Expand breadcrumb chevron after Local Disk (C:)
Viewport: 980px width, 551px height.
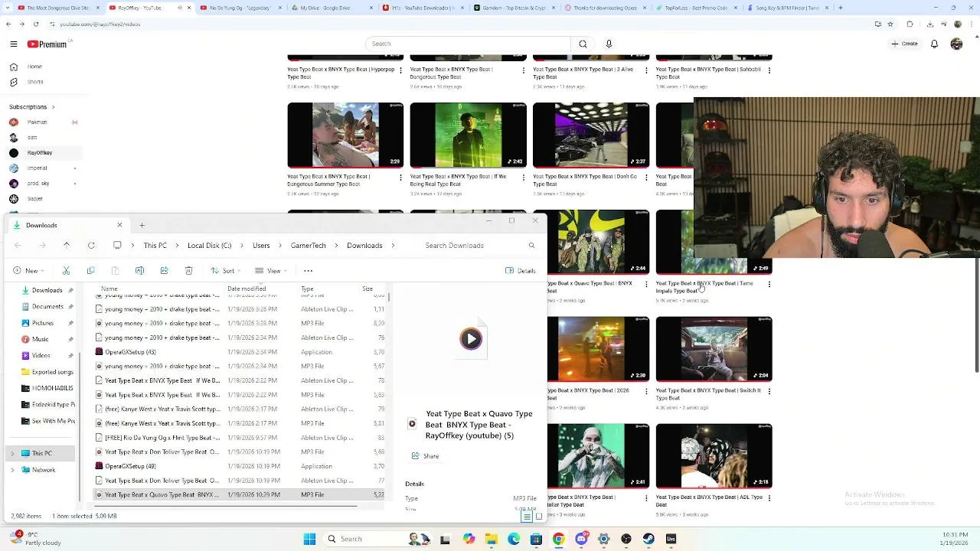tap(242, 246)
